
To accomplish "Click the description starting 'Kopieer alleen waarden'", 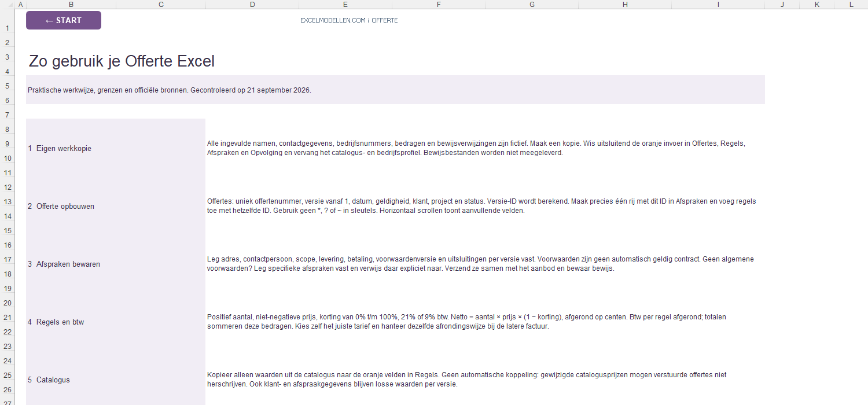I will (466, 380).
